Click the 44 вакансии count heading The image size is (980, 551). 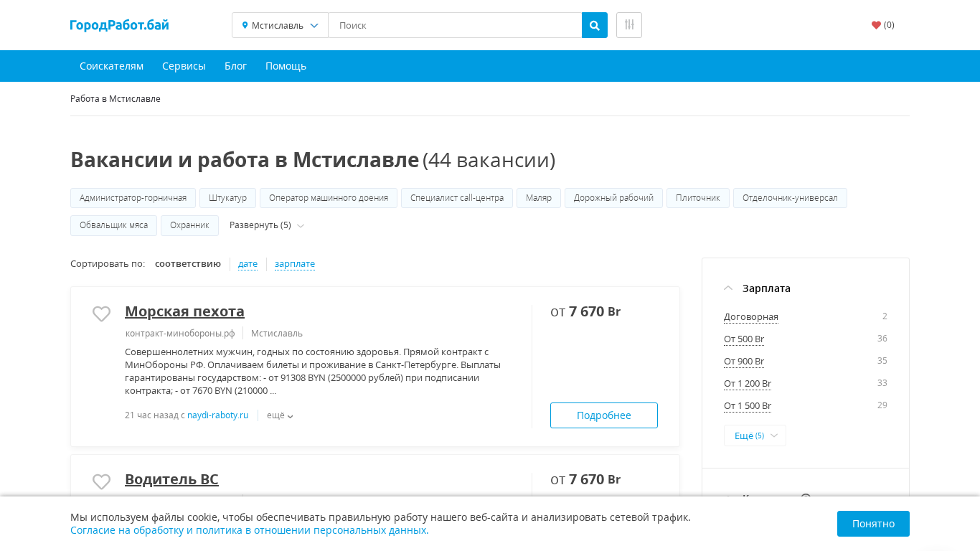pyautogui.click(x=489, y=160)
